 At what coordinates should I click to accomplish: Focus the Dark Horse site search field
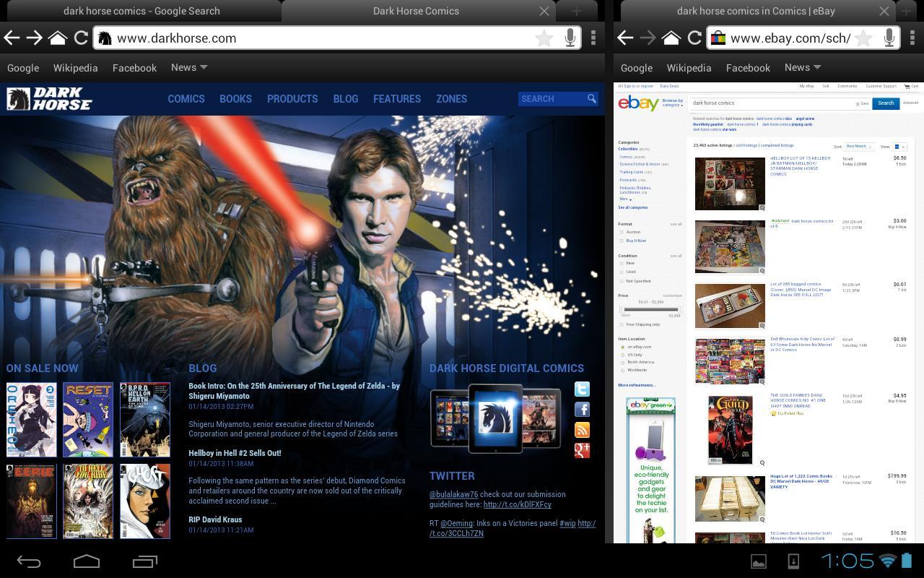(x=552, y=99)
